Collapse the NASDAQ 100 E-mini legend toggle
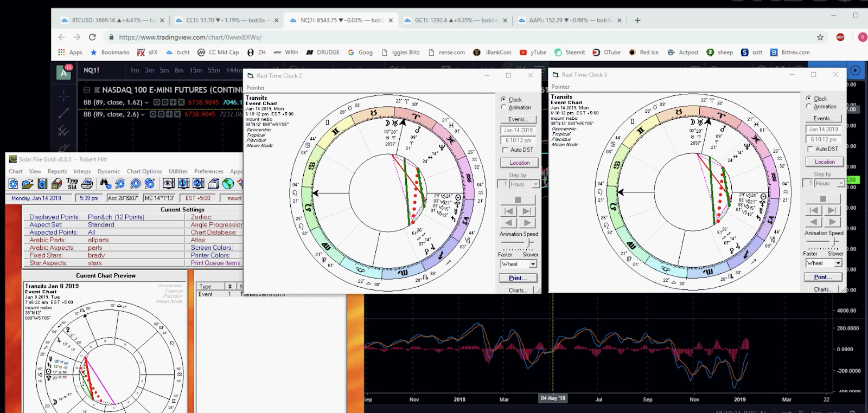The width and height of the screenshot is (868, 413). [x=87, y=90]
